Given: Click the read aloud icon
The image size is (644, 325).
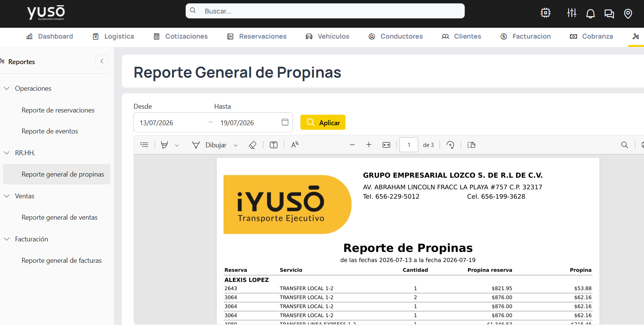Looking at the screenshot, I should point(295,145).
